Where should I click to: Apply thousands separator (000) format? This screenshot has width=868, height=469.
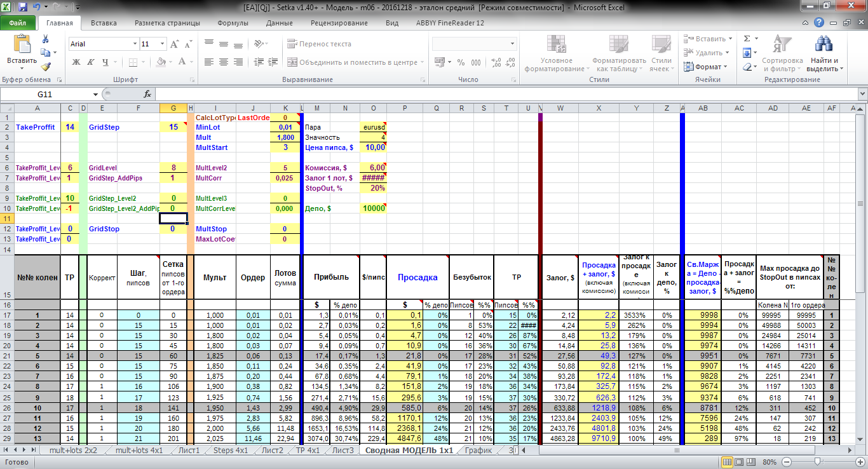point(475,62)
